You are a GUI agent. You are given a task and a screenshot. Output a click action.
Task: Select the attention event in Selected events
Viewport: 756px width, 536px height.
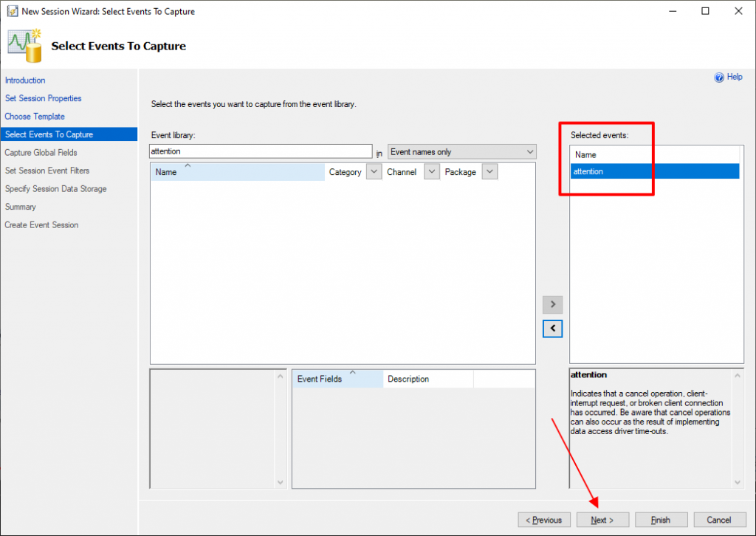point(655,171)
